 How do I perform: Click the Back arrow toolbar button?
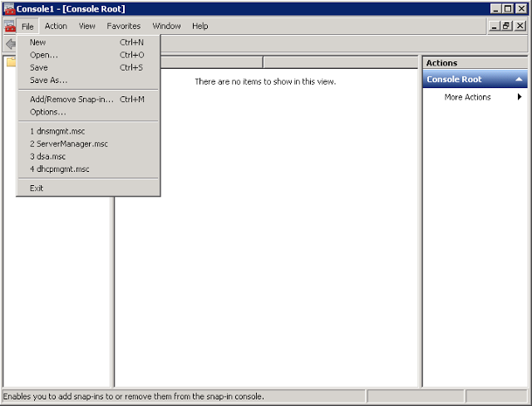point(11,44)
